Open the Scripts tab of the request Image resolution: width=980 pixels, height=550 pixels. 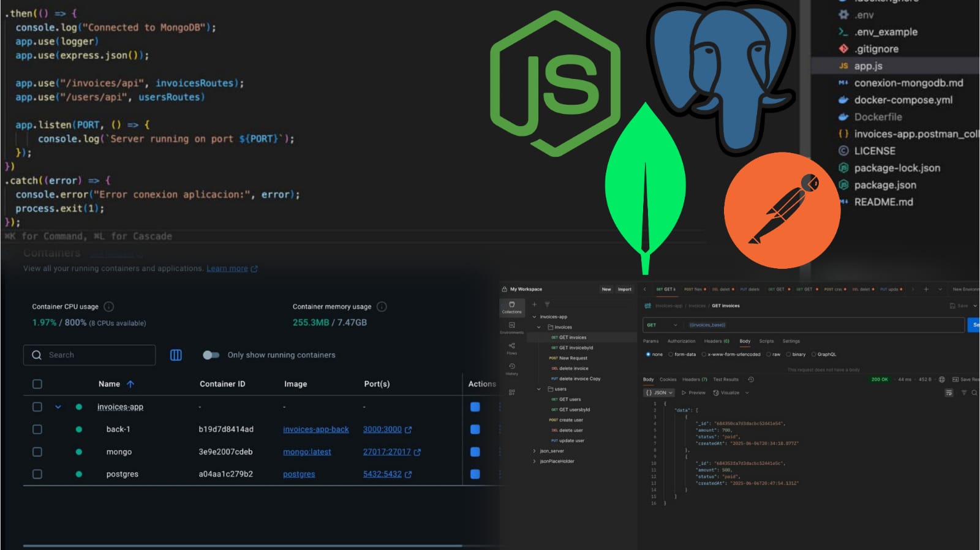point(766,341)
